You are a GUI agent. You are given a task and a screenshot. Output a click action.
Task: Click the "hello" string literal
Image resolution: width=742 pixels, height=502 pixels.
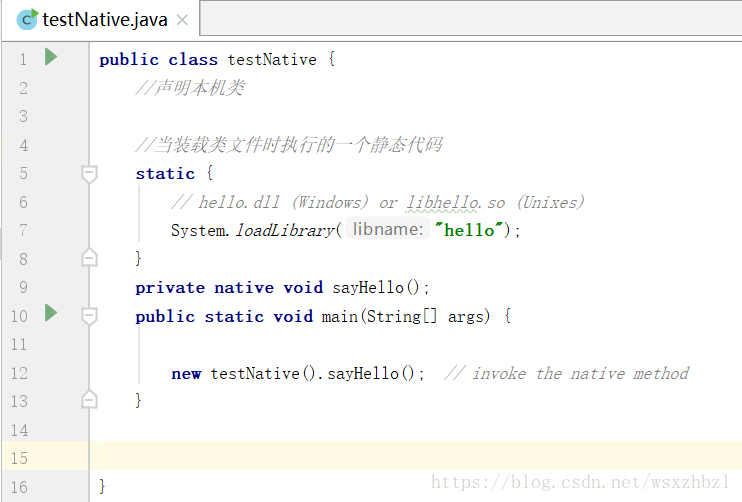[469, 230]
